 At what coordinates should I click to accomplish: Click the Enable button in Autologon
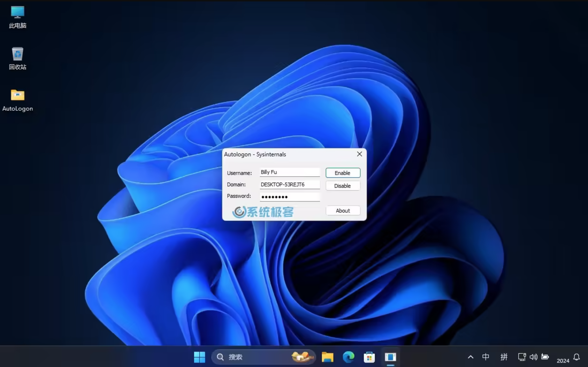342,173
